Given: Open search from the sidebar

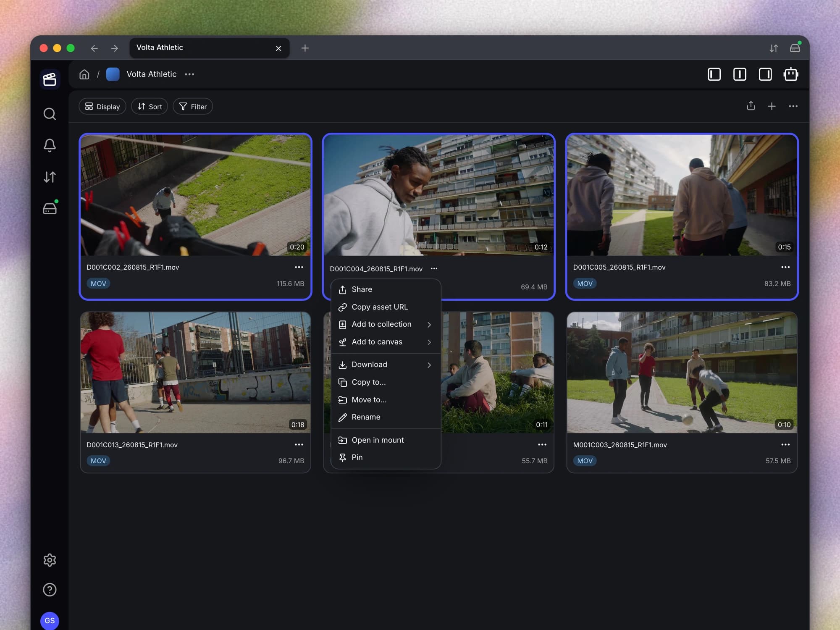Looking at the screenshot, I should click(x=50, y=114).
